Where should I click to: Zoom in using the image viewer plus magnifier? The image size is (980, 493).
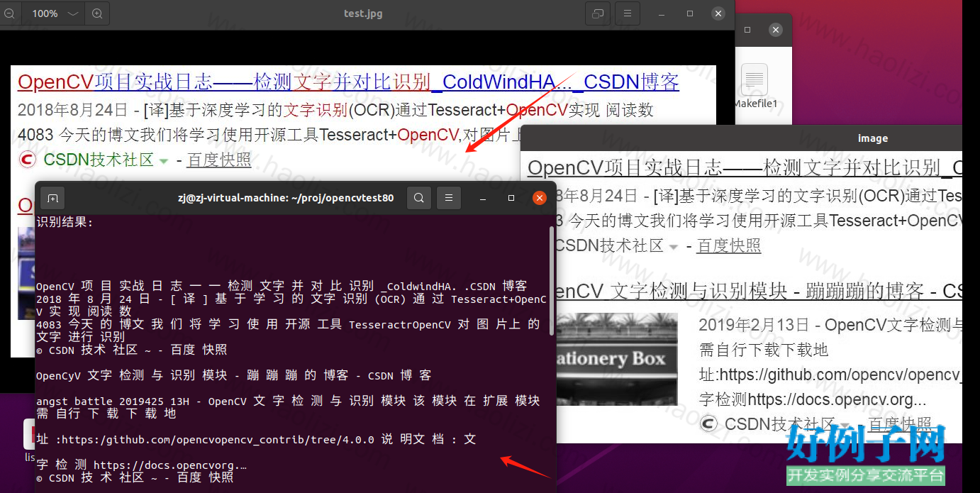click(x=97, y=13)
